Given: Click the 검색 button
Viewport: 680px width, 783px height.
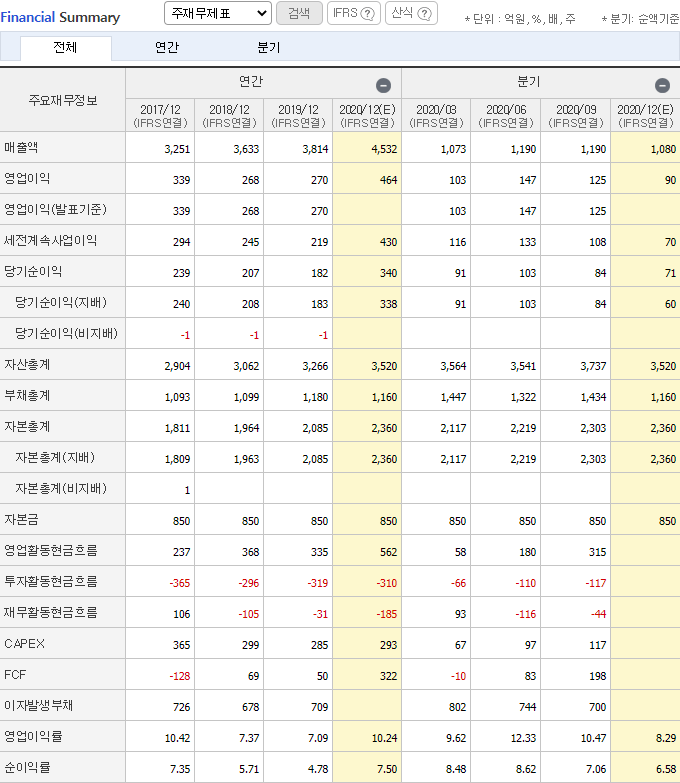Looking at the screenshot, I should pyautogui.click(x=299, y=13).
